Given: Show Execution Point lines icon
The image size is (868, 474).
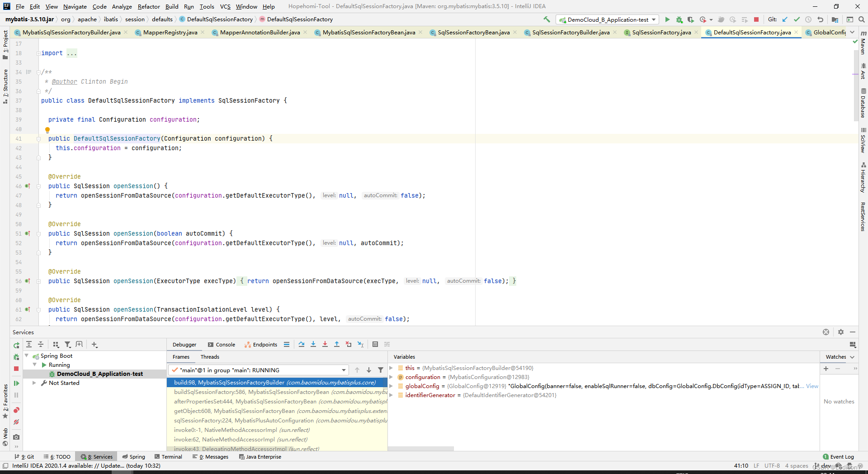Looking at the screenshot, I should click(287, 345).
